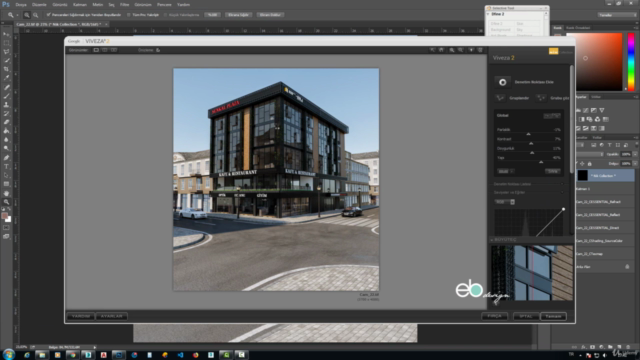Viewport: 640px width, 360px height.
Task: Click the İPTAL button in Viveza
Action: [x=525, y=316]
